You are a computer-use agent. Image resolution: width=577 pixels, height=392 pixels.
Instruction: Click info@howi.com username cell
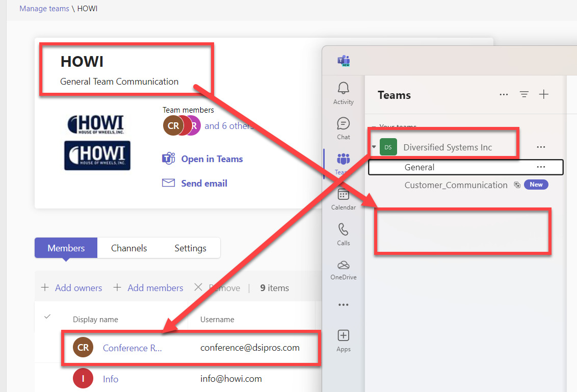231,379
